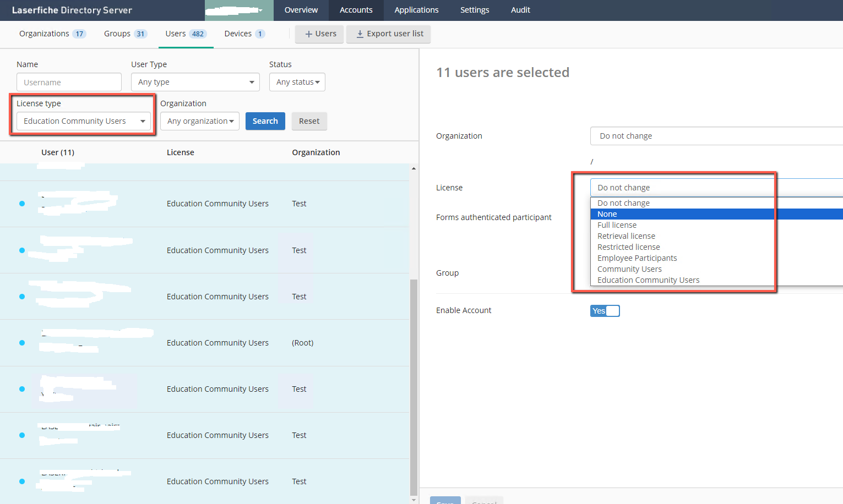The height and width of the screenshot is (504, 843).
Task: Click the add Users button
Action: [x=319, y=34]
